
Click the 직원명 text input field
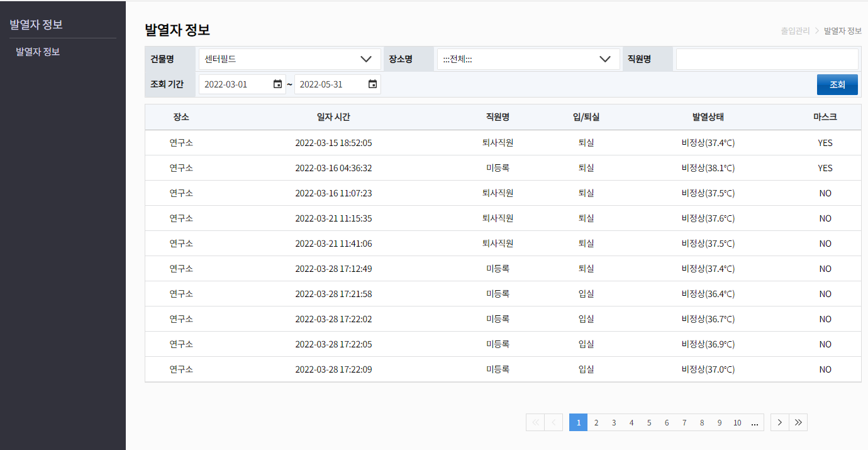pyautogui.click(x=766, y=59)
